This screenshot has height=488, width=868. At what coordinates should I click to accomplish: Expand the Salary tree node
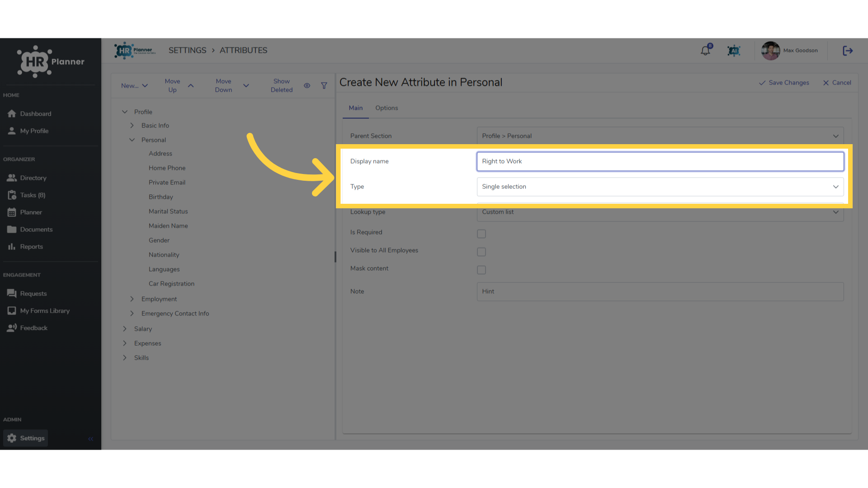(x=125, y=328)
